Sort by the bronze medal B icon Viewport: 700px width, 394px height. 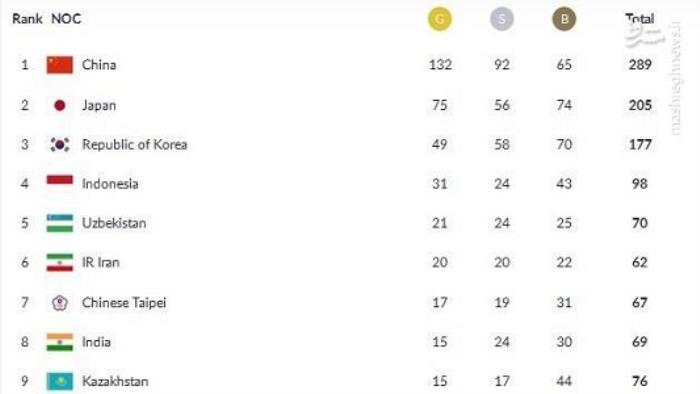(564, 19)
